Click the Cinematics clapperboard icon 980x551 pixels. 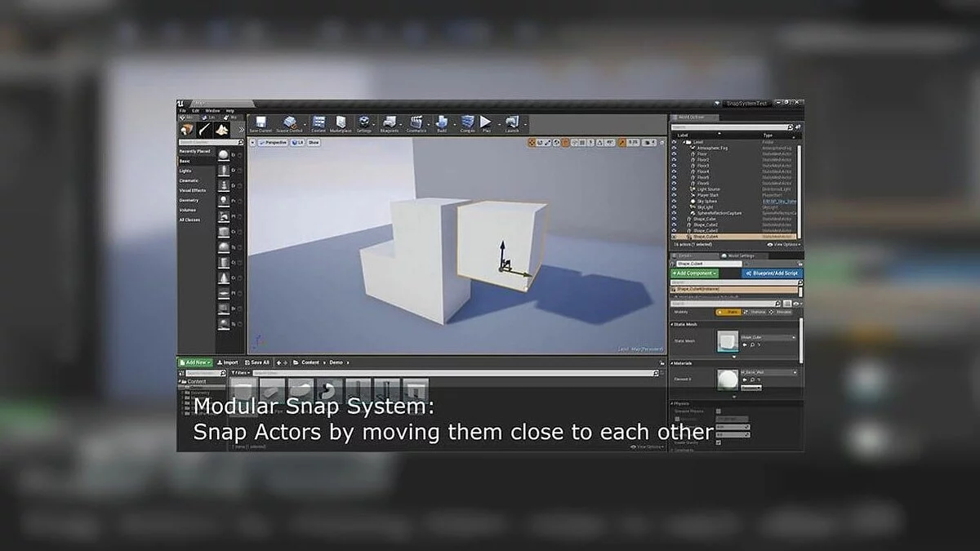click(x=416, y=123)
